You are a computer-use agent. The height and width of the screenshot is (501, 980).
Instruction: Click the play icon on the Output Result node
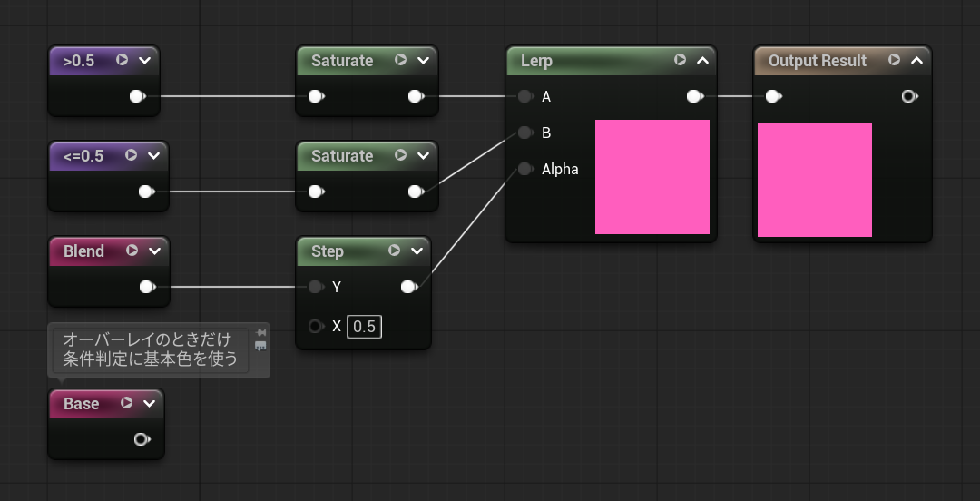895,59
